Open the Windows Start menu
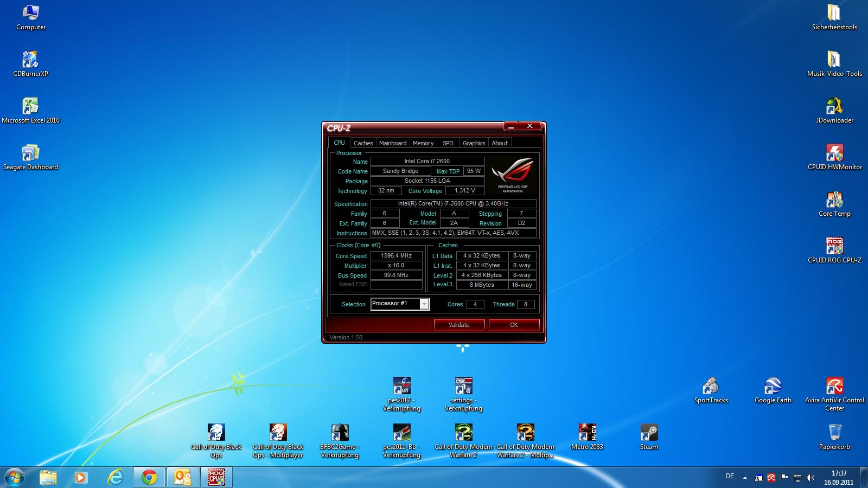Image resolution: width=868 pixels, height=488 pixels. [14, 477]
